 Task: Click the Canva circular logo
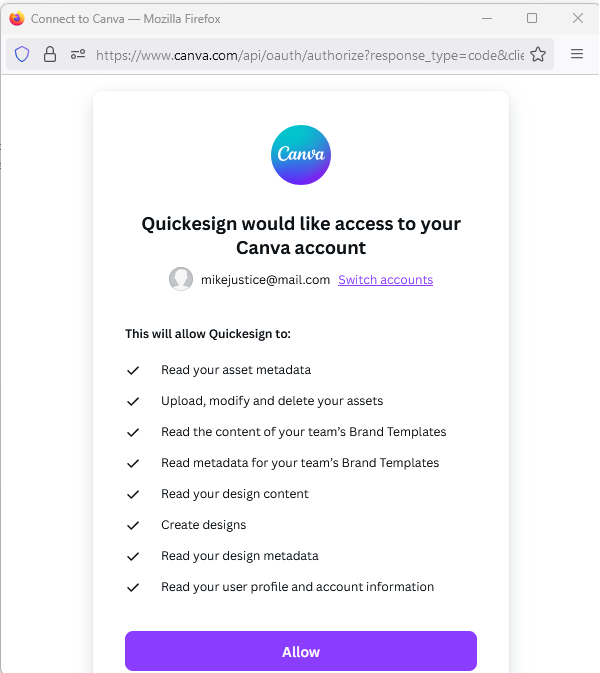click(301, 155)
